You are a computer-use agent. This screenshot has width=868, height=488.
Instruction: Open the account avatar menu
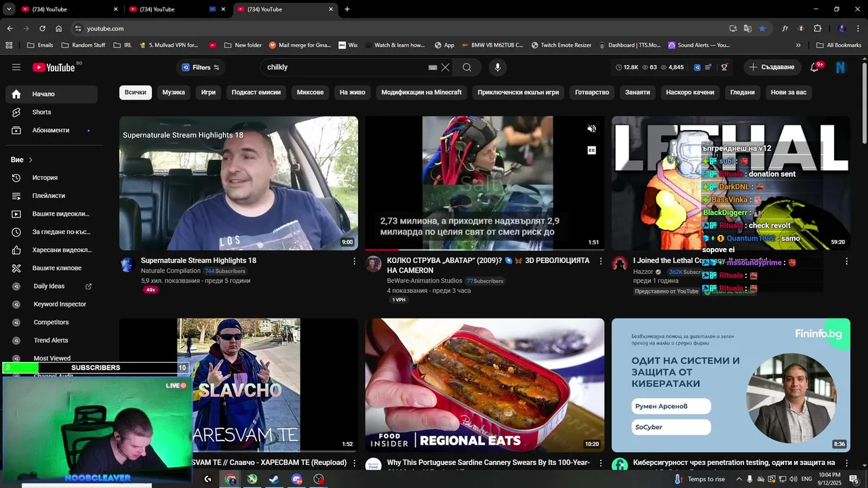tap(841, 67)
